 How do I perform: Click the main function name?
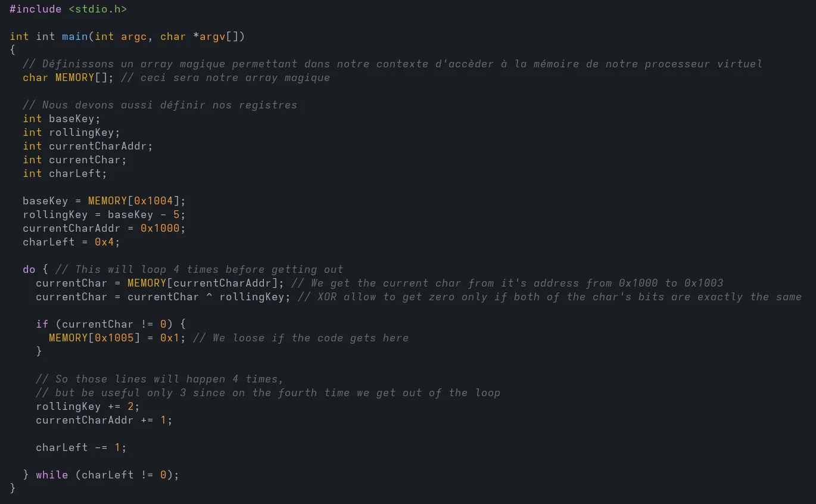pos(75,36)
